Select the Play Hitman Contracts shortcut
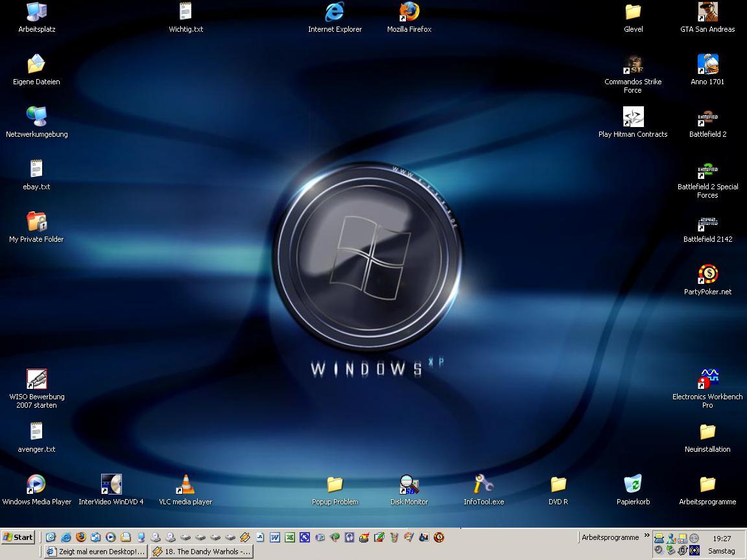The height and width of the screenshot is (560, 747). tap(633, 122)
